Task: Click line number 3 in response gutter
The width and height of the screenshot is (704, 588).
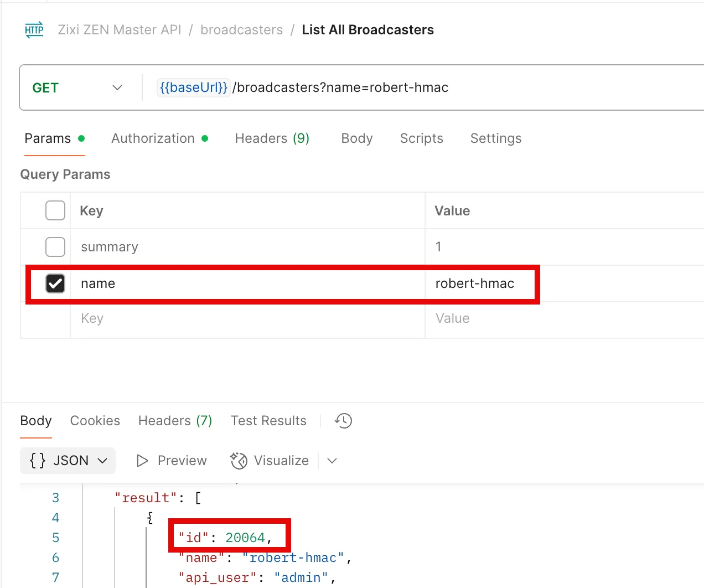Action: (55, 498)
